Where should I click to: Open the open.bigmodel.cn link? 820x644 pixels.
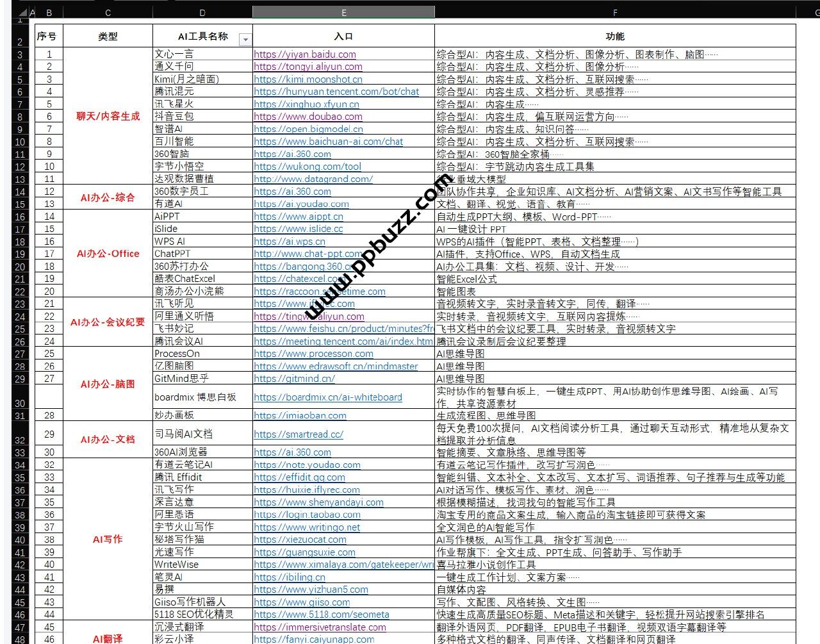(x=308, y=129)
